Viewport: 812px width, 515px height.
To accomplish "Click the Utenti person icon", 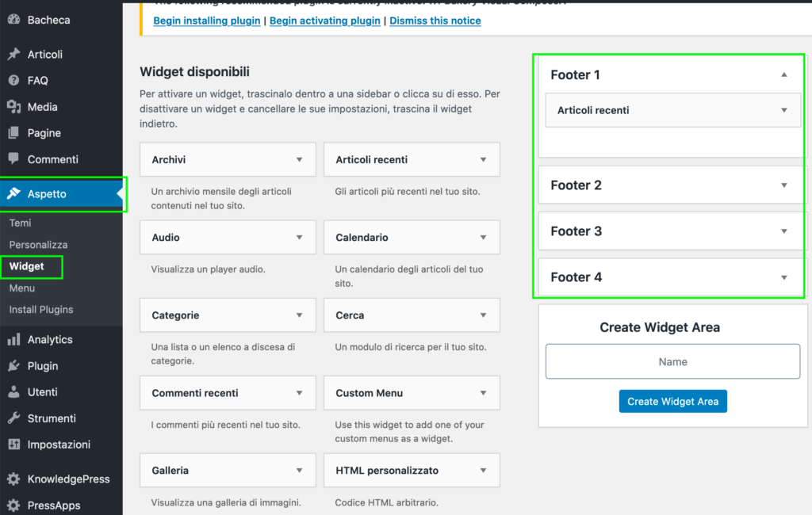I will pos(13,392).
